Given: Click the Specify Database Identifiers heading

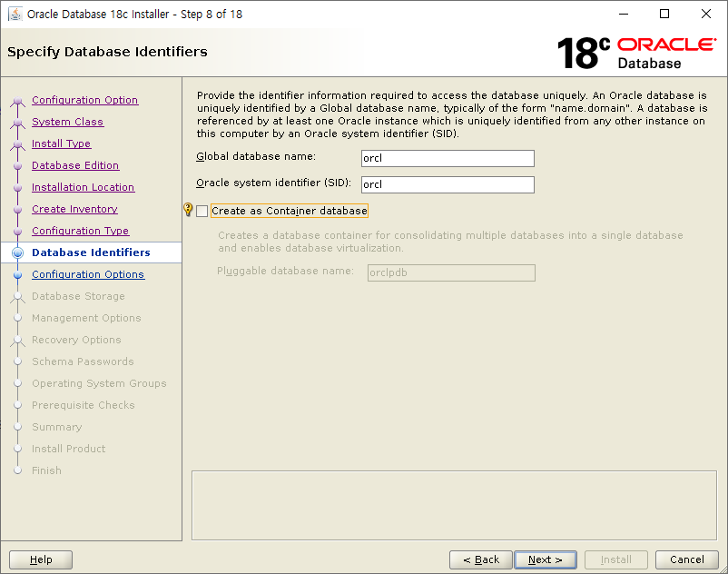Looking at the screenshot, I should pos(107,52).
